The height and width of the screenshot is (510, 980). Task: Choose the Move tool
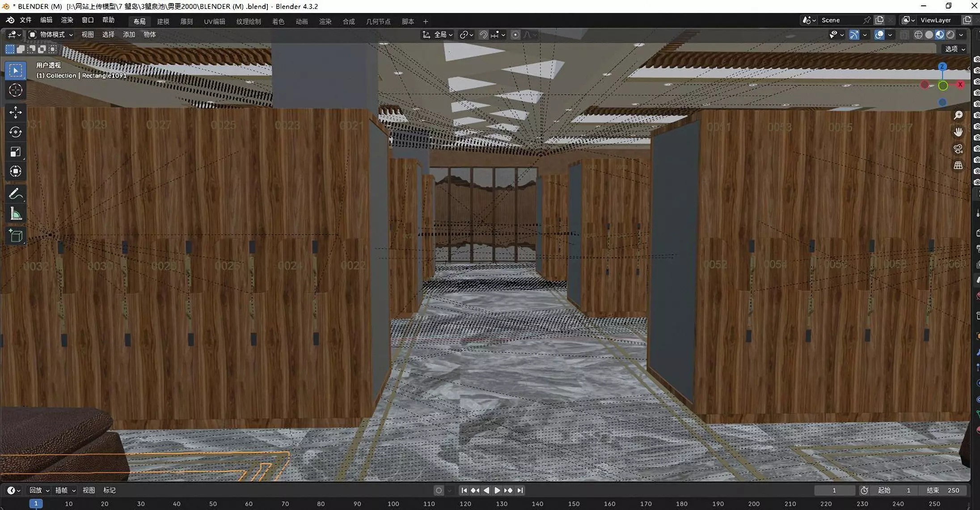coord(16,112)
